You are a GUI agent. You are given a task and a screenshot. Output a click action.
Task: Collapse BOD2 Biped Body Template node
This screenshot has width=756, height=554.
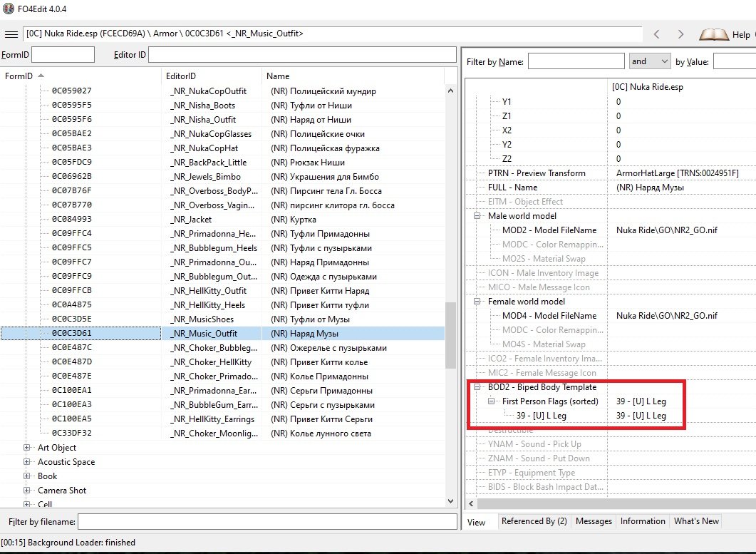(x=477, y=387)
